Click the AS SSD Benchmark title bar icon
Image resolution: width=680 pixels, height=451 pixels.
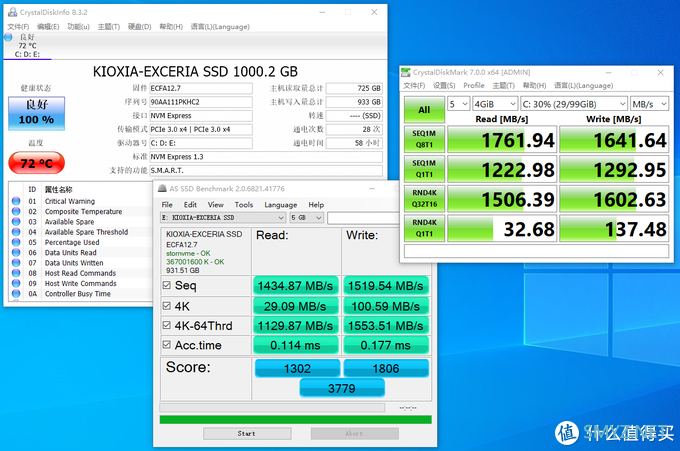(162, 189)
